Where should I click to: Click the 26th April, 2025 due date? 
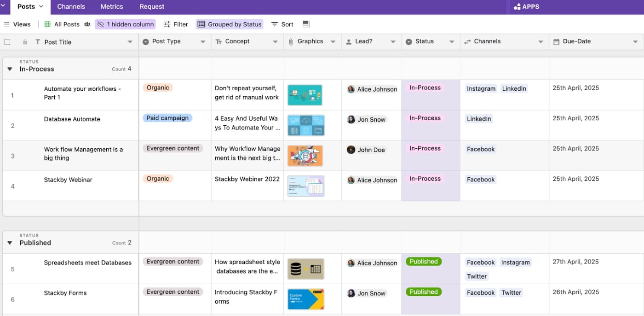(x=575, y=292)
